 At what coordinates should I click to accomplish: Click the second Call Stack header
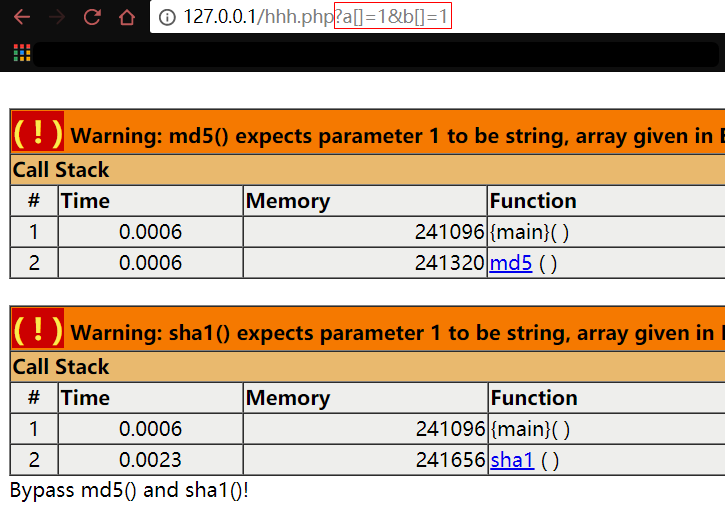click(61, 367)
